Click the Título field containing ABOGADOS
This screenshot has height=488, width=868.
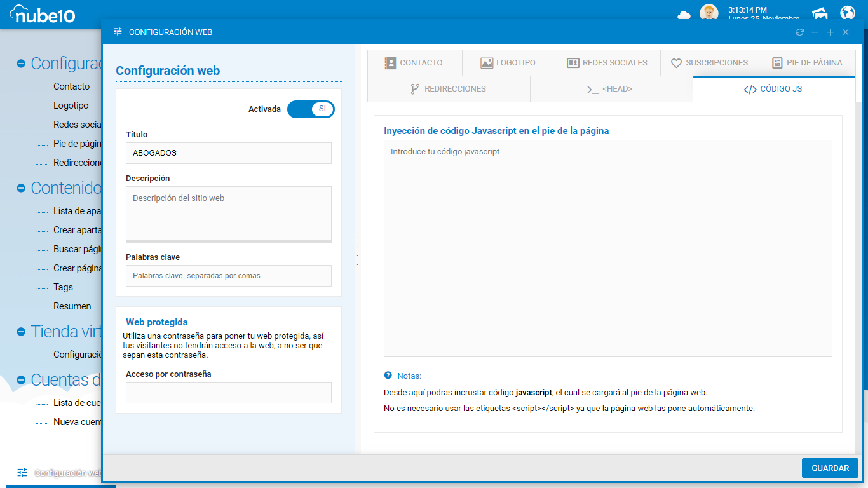click(x=229, y=153)
